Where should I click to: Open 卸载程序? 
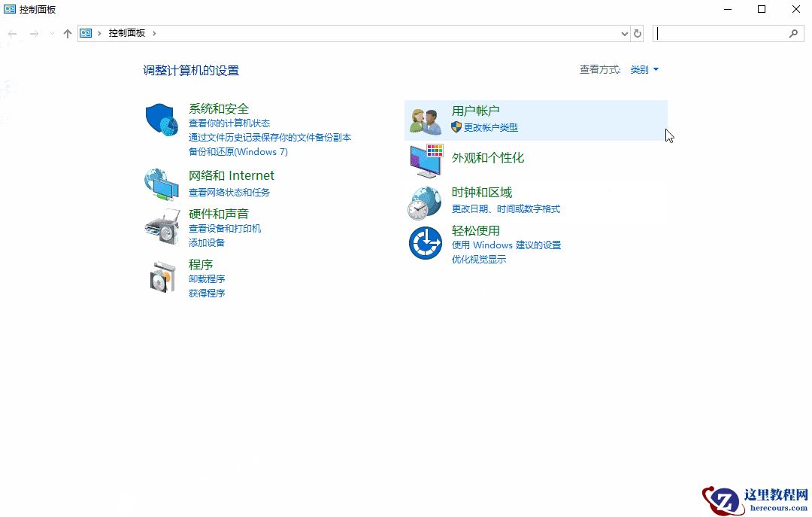point(207,278)
